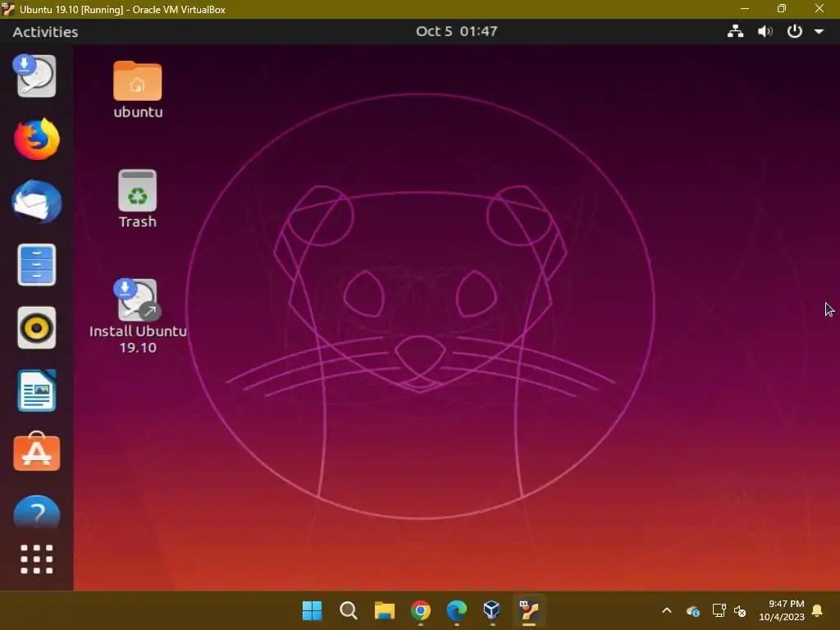Viewport: 840px width, 630px height.
Task: Select the ubuntu home folder icon
Action: coord(138,90)
